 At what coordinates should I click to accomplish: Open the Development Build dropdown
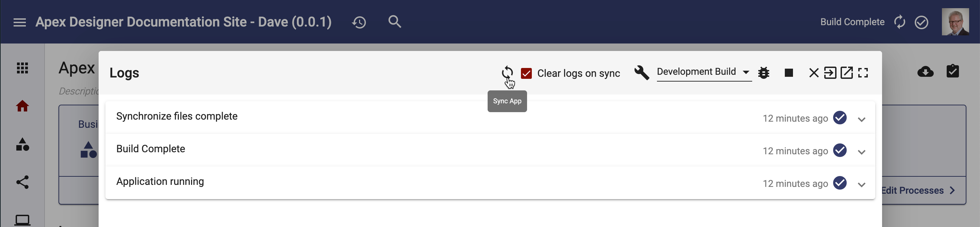click(704, 72)
